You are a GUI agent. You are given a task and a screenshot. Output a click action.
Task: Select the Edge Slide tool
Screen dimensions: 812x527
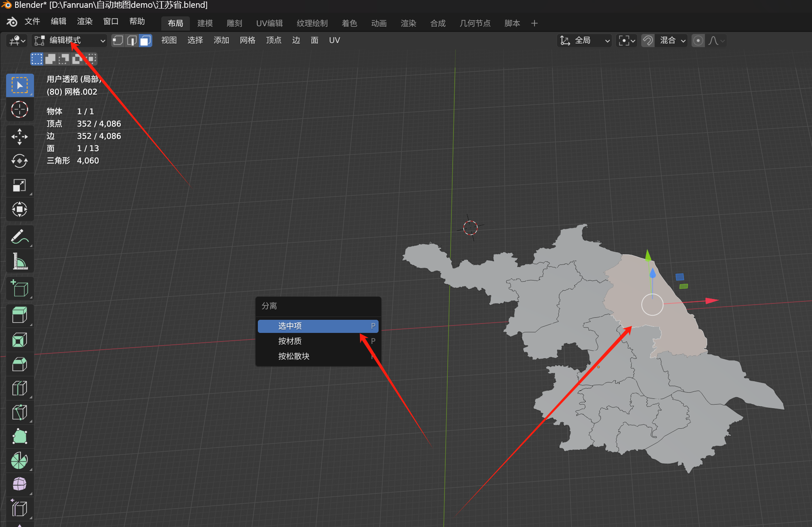[20, 509]
